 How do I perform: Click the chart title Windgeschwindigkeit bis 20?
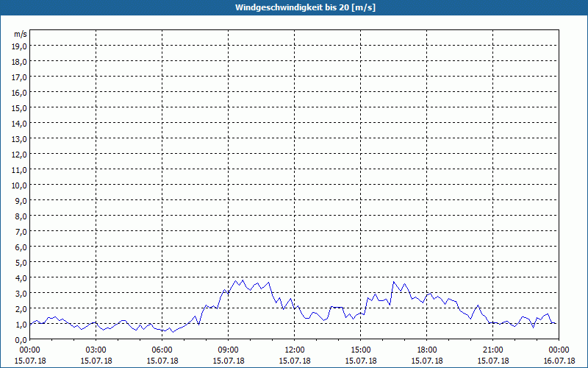(x=305, y=7)
